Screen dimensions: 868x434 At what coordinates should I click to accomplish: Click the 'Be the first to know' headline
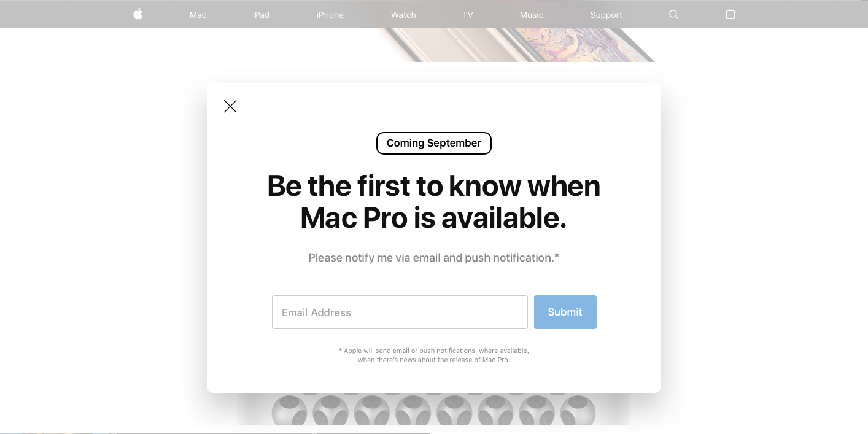(434, 201)
